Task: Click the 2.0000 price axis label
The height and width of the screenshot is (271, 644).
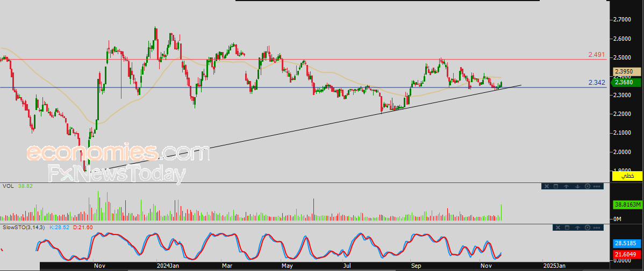Action: (x=622, y=152)
